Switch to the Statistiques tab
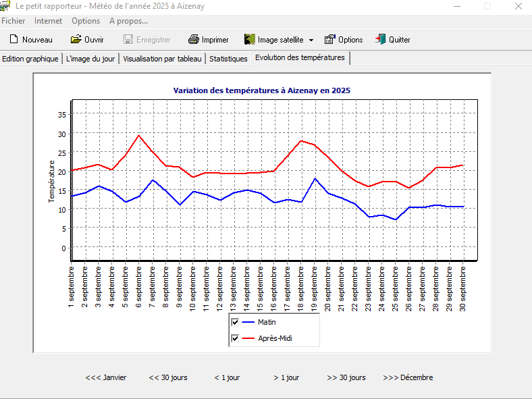 pyautogui.click(x=228, y=59)
